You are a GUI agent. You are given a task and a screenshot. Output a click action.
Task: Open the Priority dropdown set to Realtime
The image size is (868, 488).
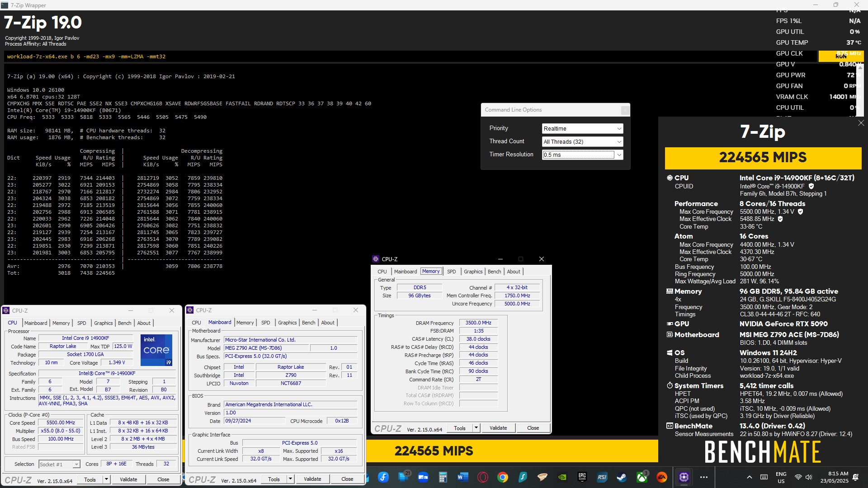(582, 129)
